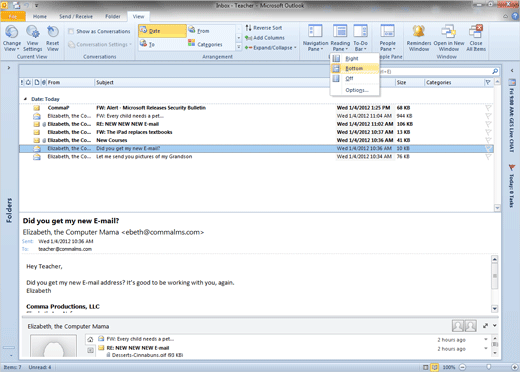Select the Bottom reading pane option
The width and height of the screenshot is (520, 372).
(355, 68)
